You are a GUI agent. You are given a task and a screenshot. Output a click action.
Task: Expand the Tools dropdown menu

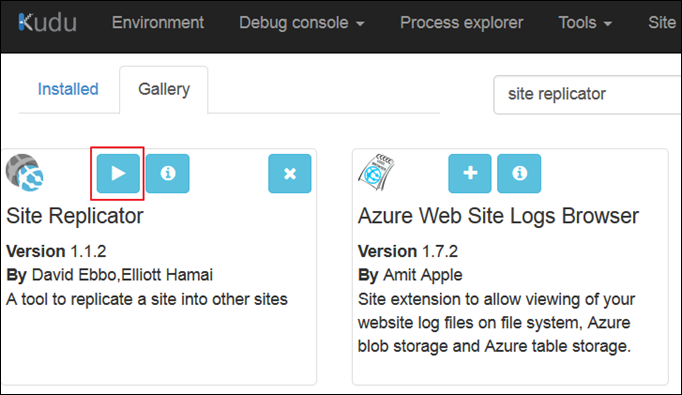pyautogui.click(x=585, y=23)
